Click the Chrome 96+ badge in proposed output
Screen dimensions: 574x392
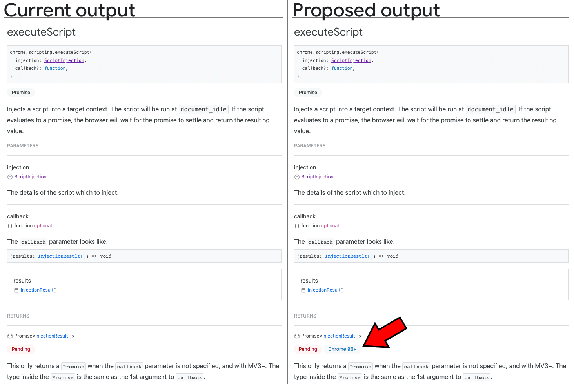tap(342, 349)
